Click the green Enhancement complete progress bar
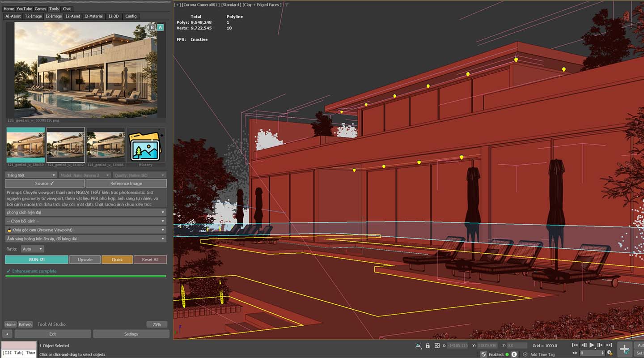This screenshot has width=644, height=358. click(x=86, y=276)
